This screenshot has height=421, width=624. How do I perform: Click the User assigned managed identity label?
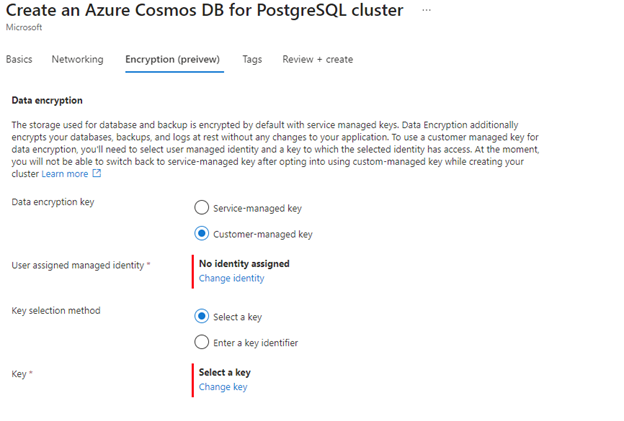(x=78, y=265)
